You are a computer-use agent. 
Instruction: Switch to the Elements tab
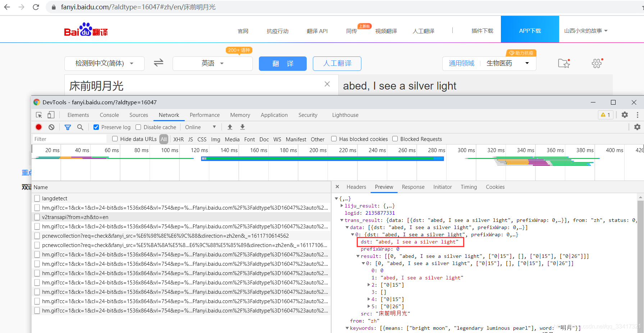(78, 115)
